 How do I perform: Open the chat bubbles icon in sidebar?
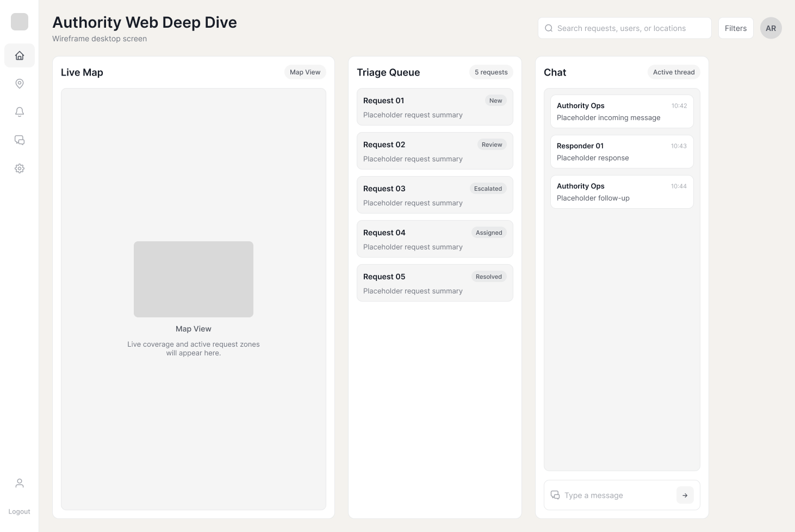click(20, 140)
